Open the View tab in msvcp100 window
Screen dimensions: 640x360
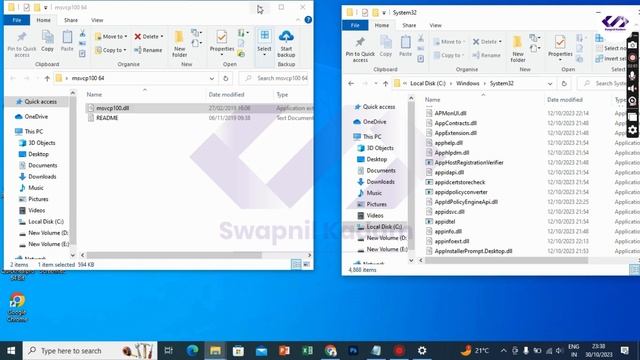[x=97, y=20]
